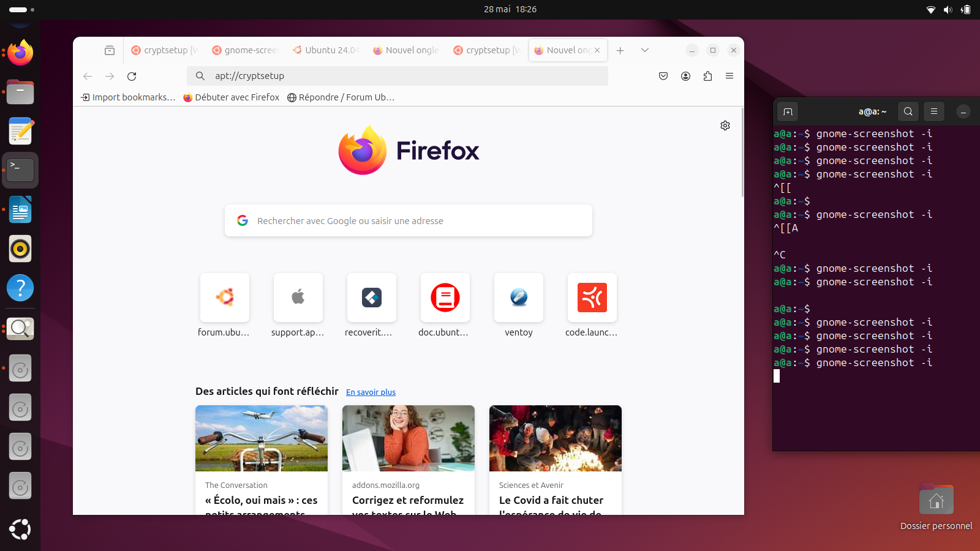Image resolution: width=980 pixels, height=551 pixels.
Task: Click the Google search box on new tab
Action: (x=409, y=220)
